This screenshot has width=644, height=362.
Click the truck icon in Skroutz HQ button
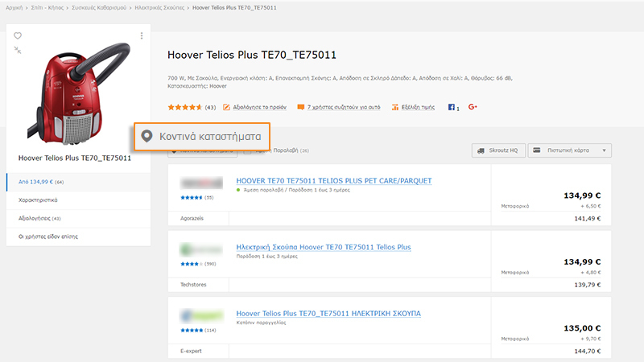(481, 150)
